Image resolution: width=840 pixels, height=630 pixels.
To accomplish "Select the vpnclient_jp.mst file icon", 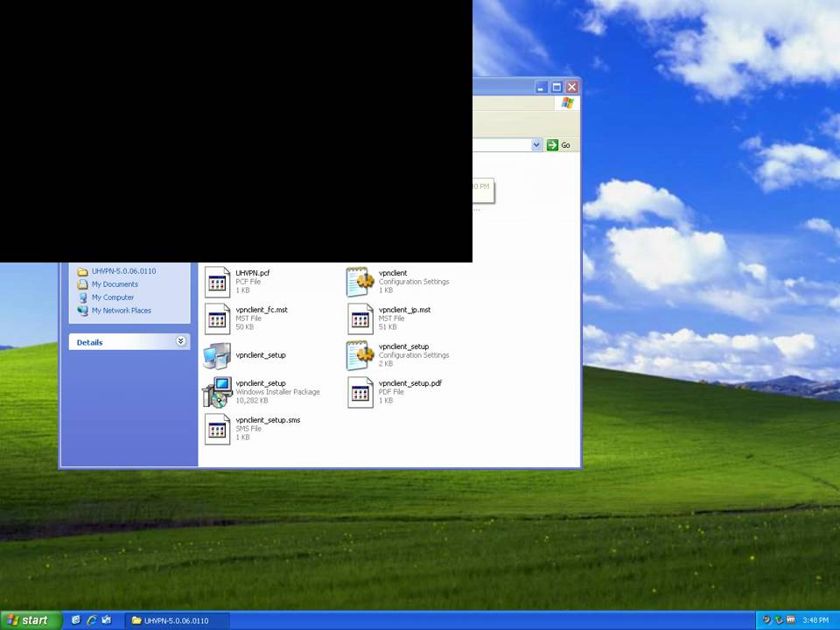I will (360, 318).
